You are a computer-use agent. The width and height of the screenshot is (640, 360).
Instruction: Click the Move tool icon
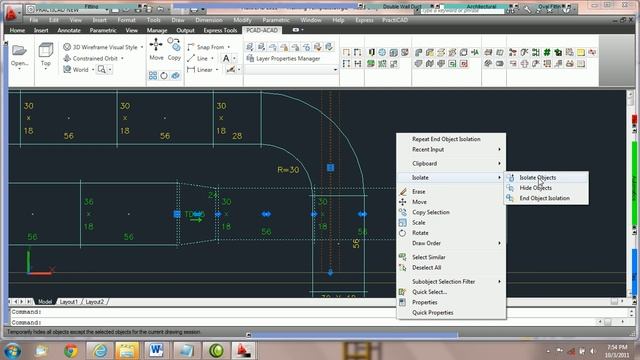point(156,44)
